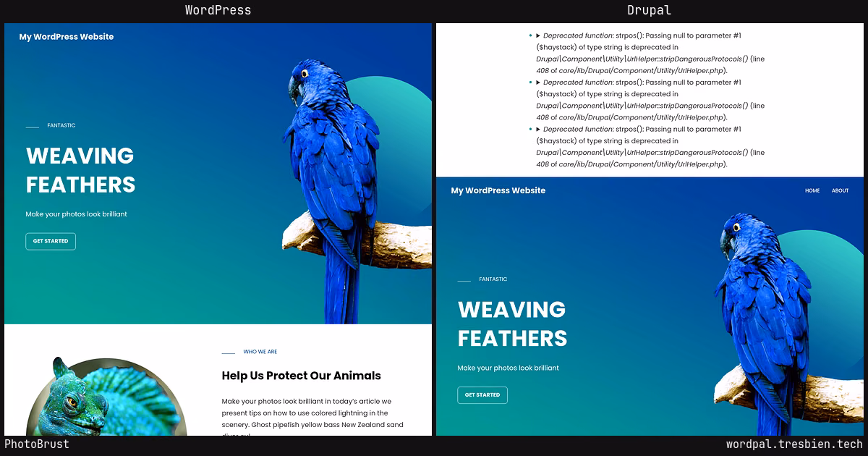Viewport: 868px width, 456px height.
Task: Click FANTASTIC label in Drupal panel
Action: pyautogui.click(x=493, y=279)
